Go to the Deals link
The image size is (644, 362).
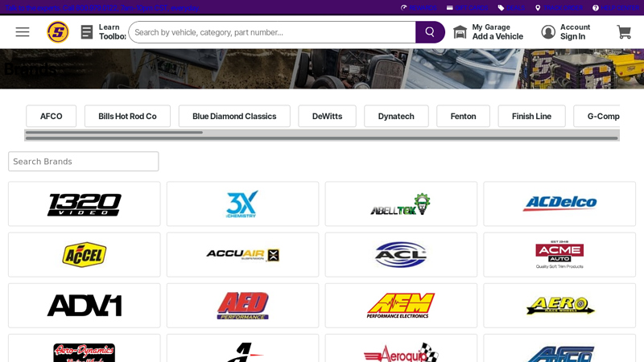(x=511, y=8)
